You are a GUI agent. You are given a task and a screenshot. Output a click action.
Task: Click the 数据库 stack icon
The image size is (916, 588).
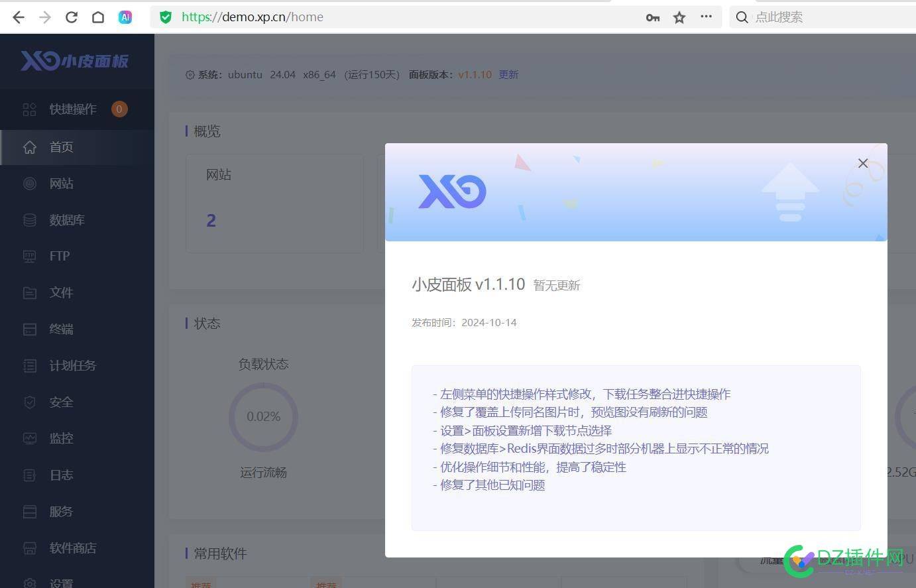[30, 220]
